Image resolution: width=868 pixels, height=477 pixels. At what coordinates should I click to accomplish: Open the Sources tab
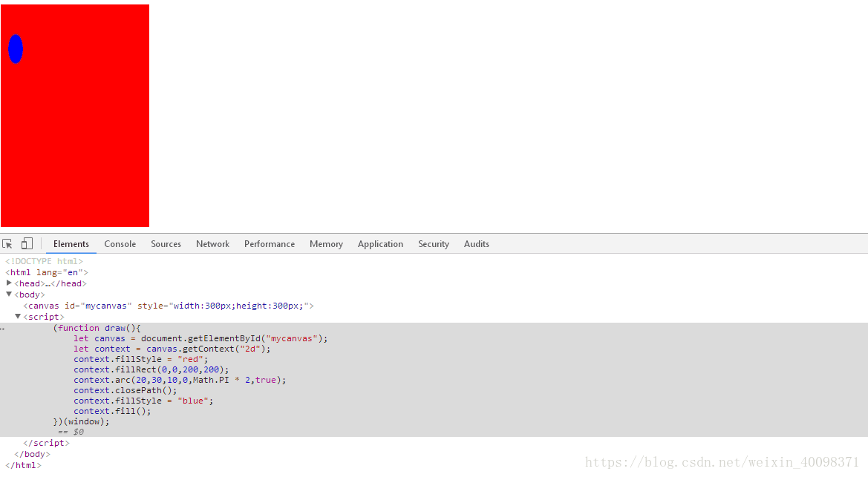(x=166, y=244)
